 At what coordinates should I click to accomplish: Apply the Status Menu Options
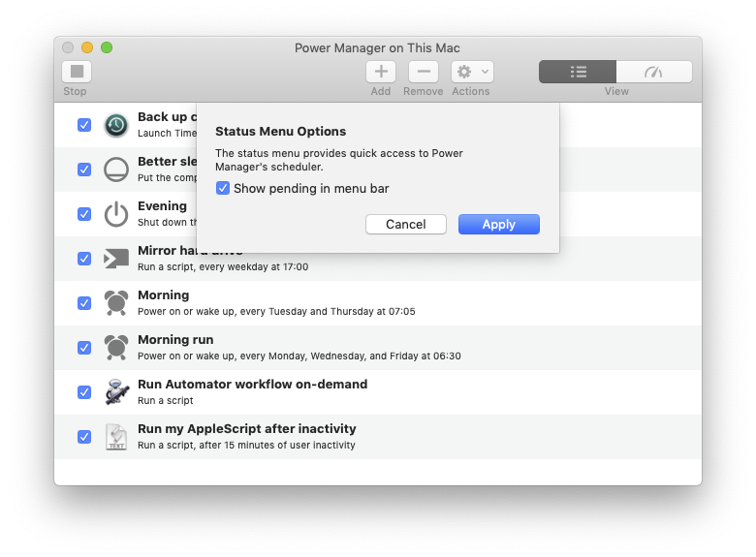pos(498,225)
